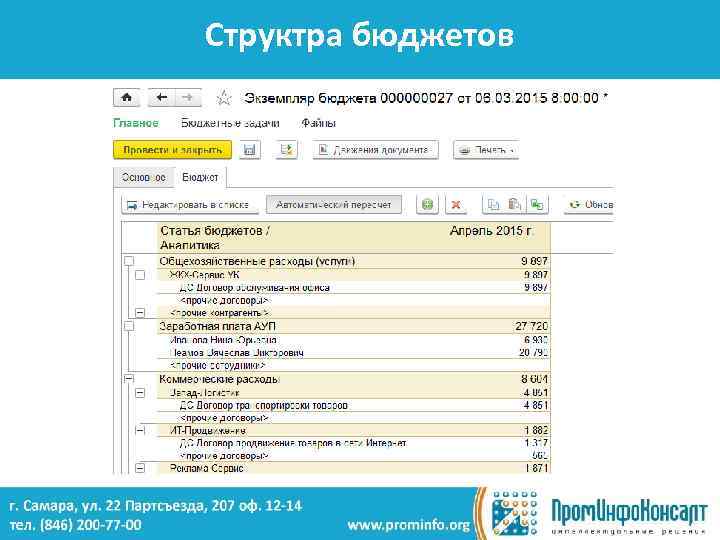The width and height of the screenshot is (720, 540).
Task: Collapse Заработная плата АУП group
Action: 129,326
